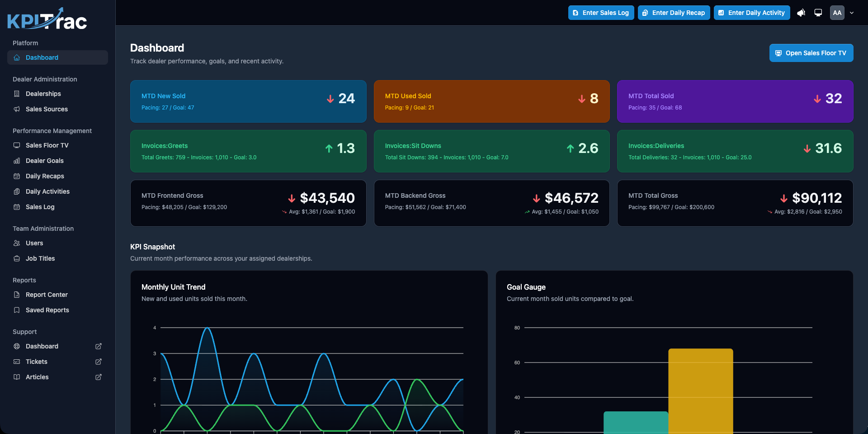
Task: Click the Support Dashboard lifebuoy icon
Action: pos(17,346)
